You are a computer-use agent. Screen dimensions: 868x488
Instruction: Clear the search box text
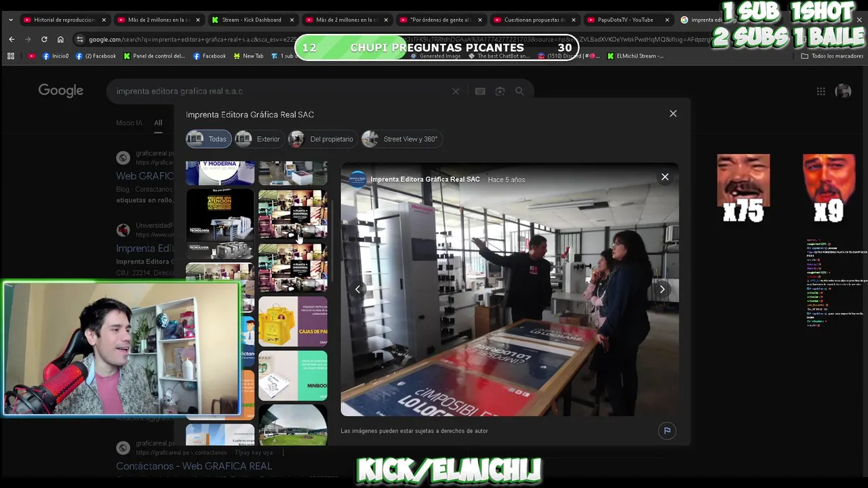[456, 91]
